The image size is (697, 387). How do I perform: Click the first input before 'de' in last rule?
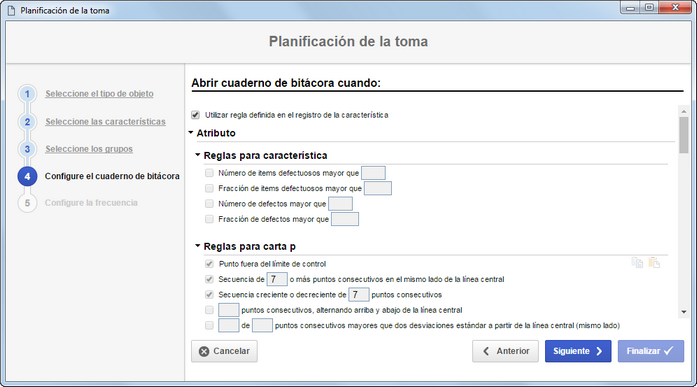click(228, 326)
